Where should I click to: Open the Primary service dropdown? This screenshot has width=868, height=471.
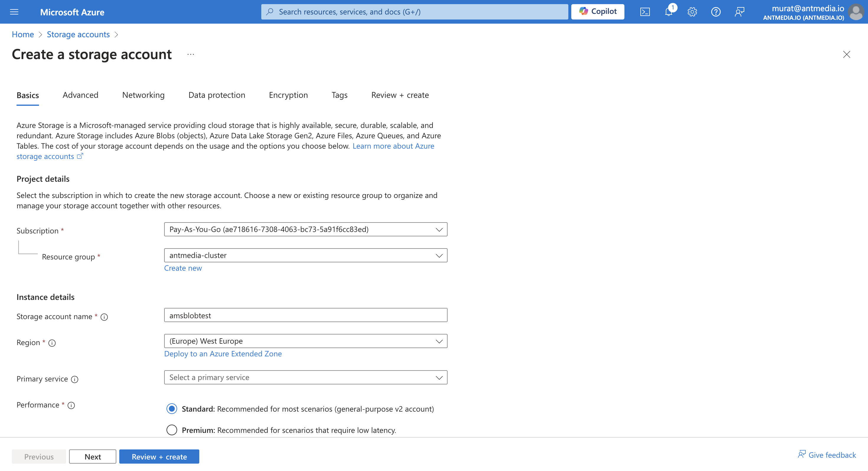(x=306, y=377)
